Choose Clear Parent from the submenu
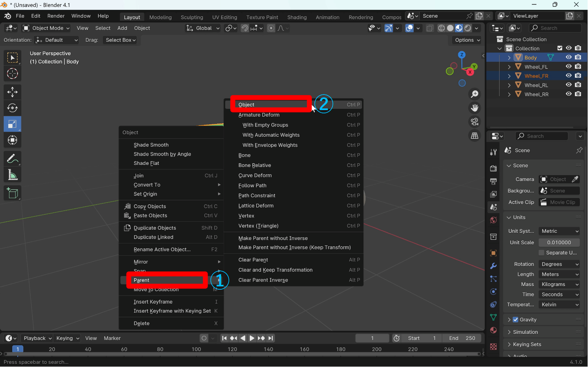 pos(253,260)
